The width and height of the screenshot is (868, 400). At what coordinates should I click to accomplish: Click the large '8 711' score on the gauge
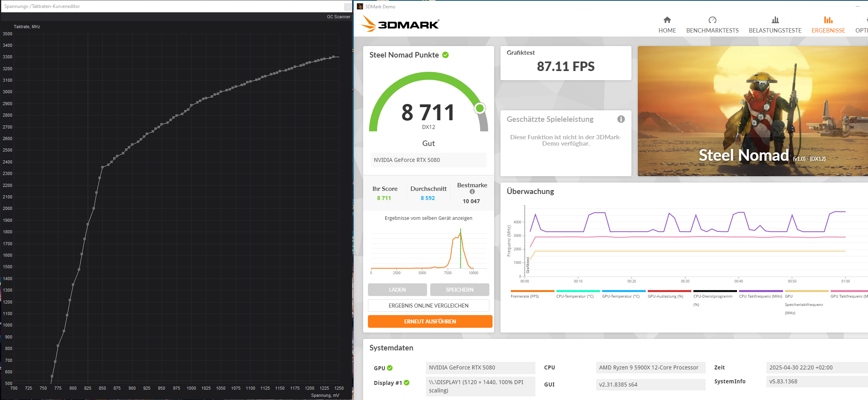pos(428,112)
